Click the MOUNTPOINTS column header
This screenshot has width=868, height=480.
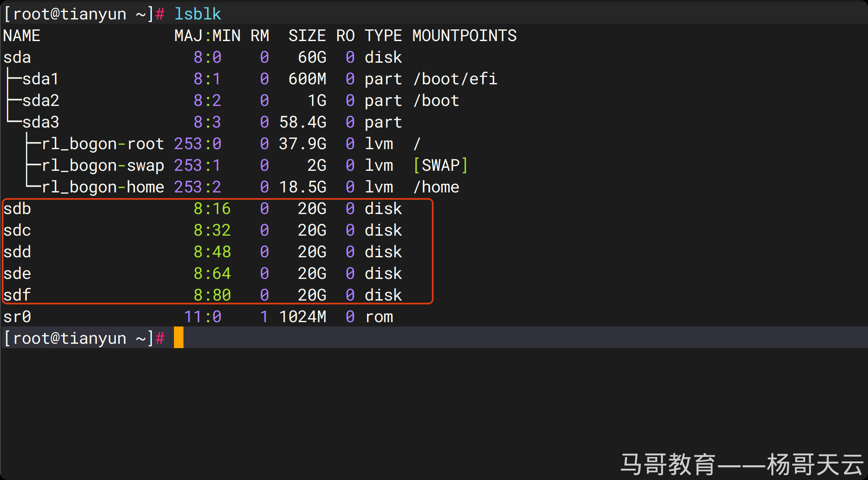coord(464,36)
